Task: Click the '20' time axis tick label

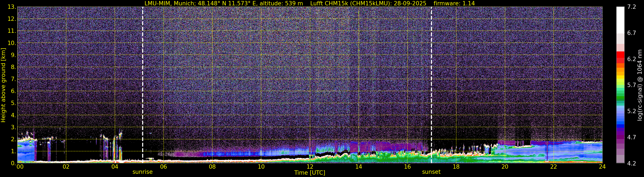Action: click(505, 167)
